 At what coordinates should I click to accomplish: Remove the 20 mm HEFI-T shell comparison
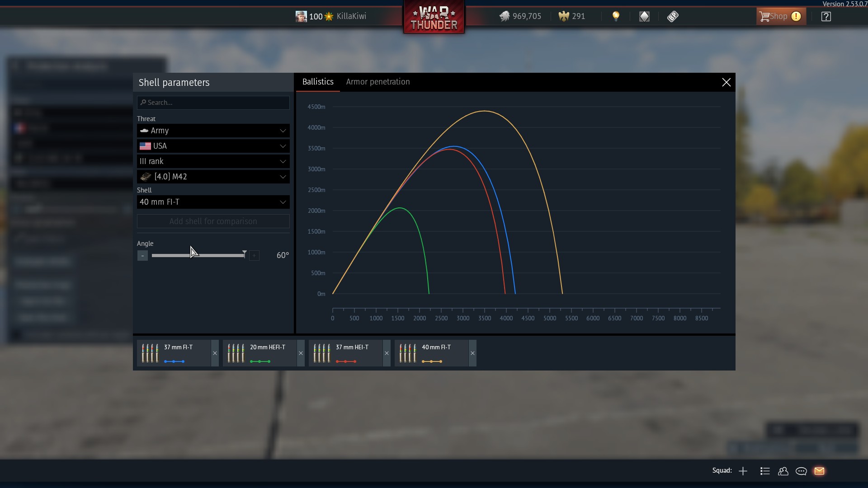pyautogui.click(x=301, y=353)
